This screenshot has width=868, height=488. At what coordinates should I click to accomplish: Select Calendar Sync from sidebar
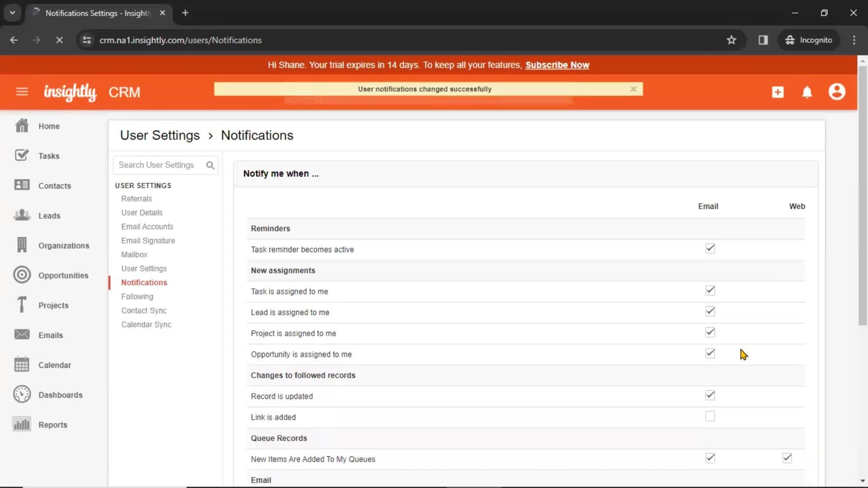146,324
